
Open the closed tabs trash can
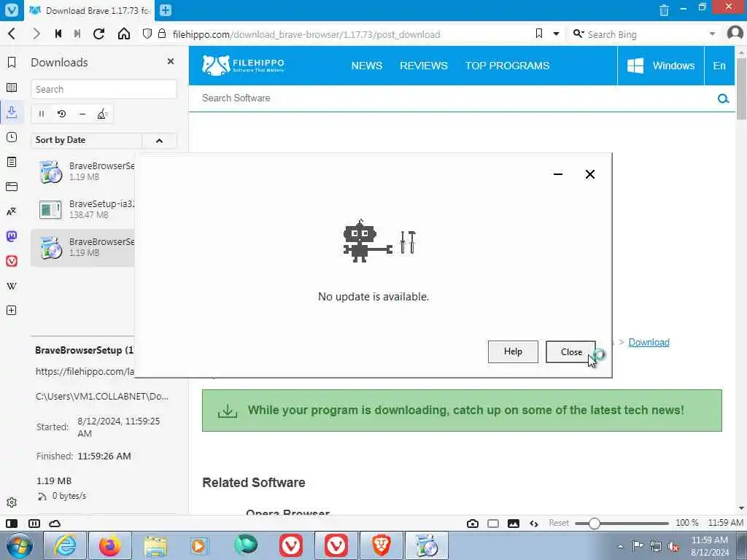pyautogui.click(x=664, y=10)
